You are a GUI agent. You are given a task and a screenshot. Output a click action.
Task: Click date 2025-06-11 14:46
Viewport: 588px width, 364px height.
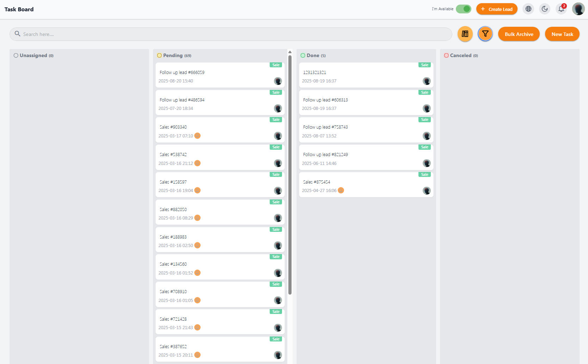(x=319, y=164)
